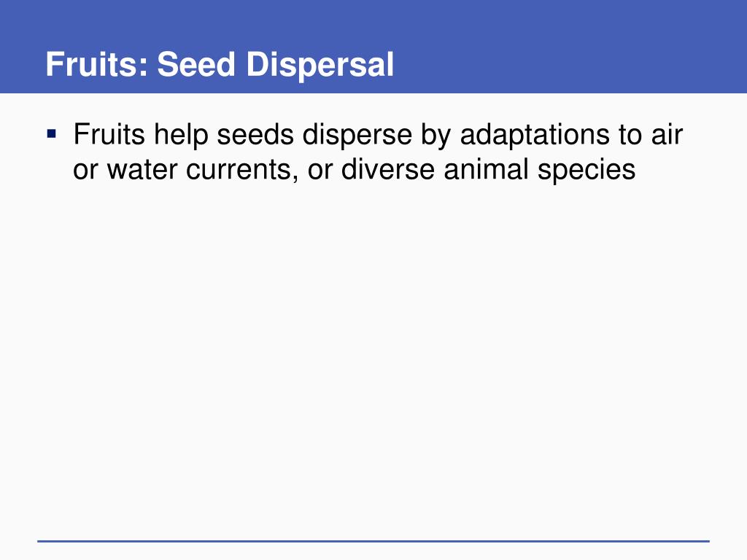Click the word 'Fruits' starting the bullet
The image size is (747, 560).
(109, 134)
